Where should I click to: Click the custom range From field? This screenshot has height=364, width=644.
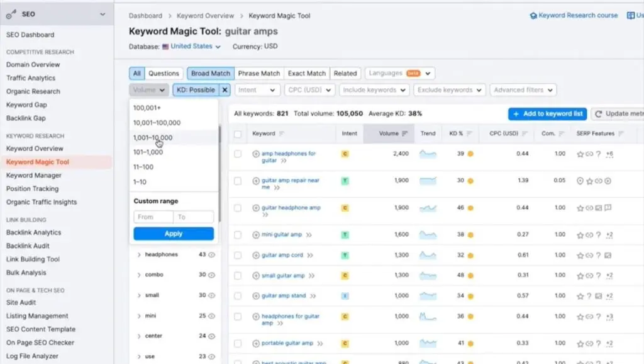pyautogui.click(x=153, y=217)
